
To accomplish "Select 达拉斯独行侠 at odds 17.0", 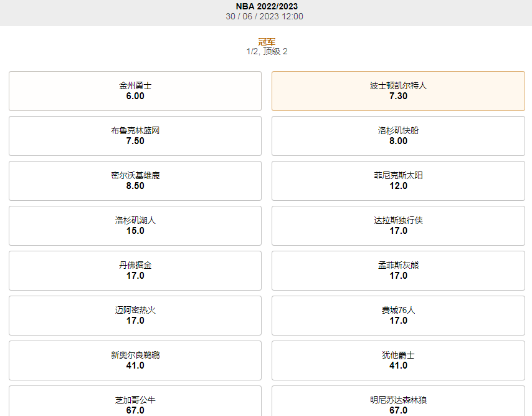I will point(397,226).
